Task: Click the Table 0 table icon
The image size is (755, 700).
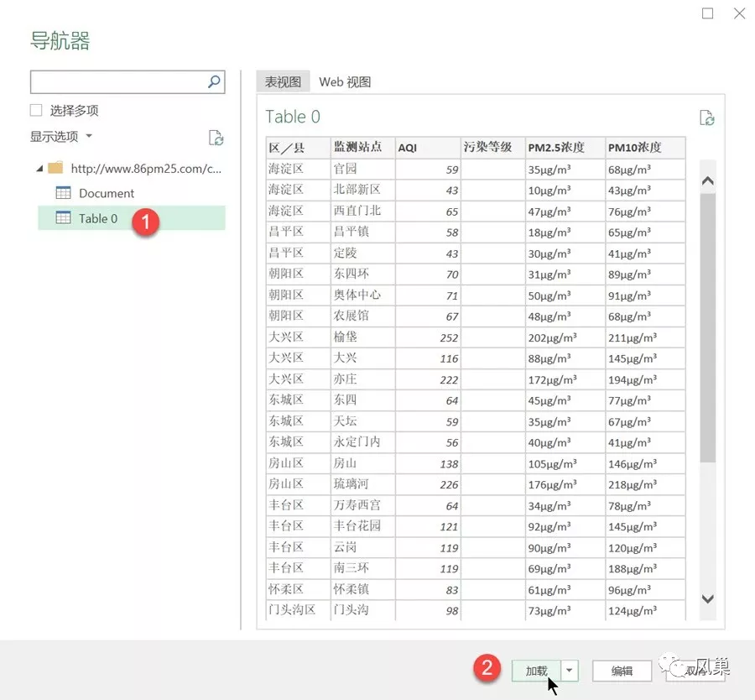Action: point(63,217)
